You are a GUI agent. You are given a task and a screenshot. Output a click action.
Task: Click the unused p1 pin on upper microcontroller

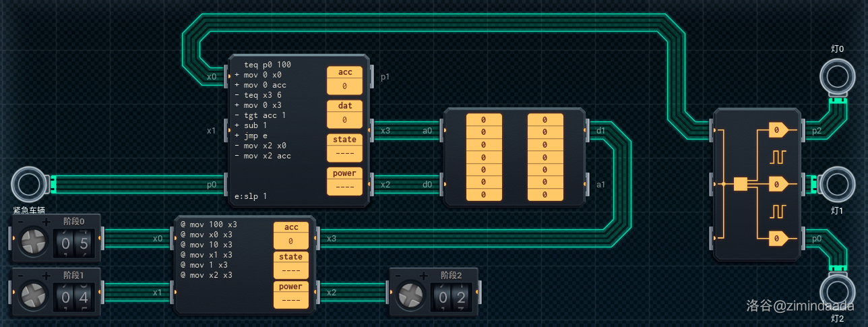(372, 77)
